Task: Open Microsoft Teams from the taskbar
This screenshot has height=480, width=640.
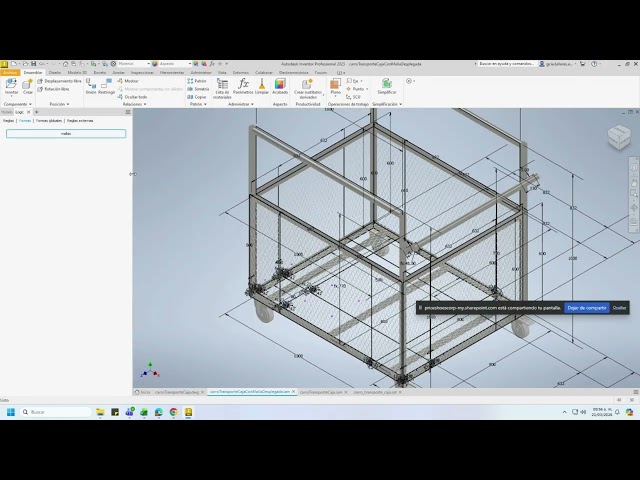Action: tap(129, 412)
